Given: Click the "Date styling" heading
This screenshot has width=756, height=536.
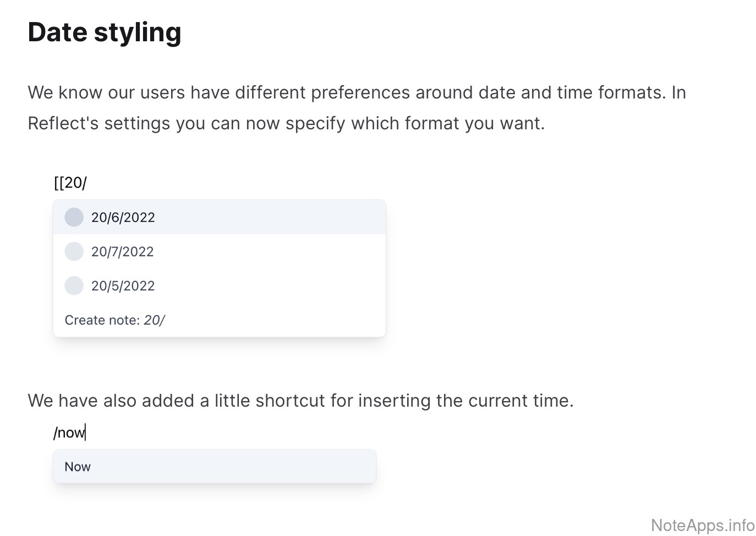Looking at the screenshot, I should click(105, 32).
